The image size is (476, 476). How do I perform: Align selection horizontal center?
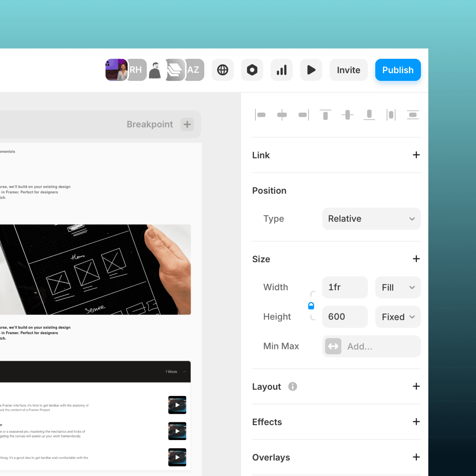click(282, 115)
